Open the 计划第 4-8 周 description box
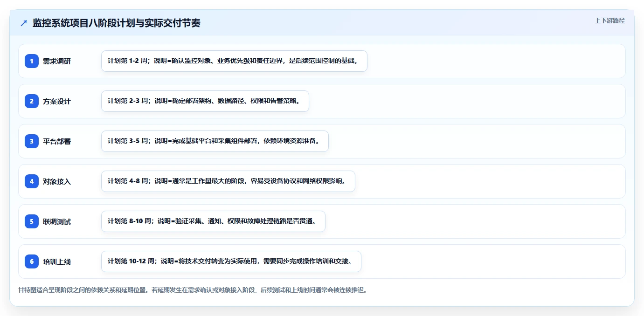 [x=228, y=181]
